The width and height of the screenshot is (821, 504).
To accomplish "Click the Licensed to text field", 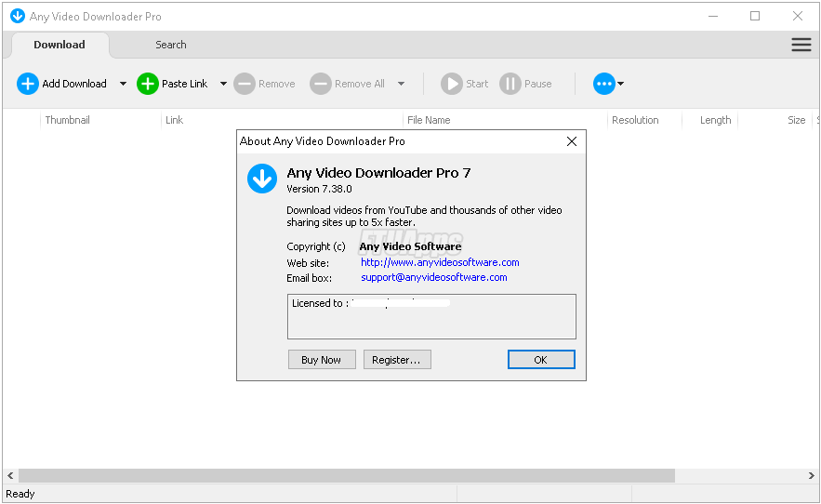I will [x=431, y=316].
